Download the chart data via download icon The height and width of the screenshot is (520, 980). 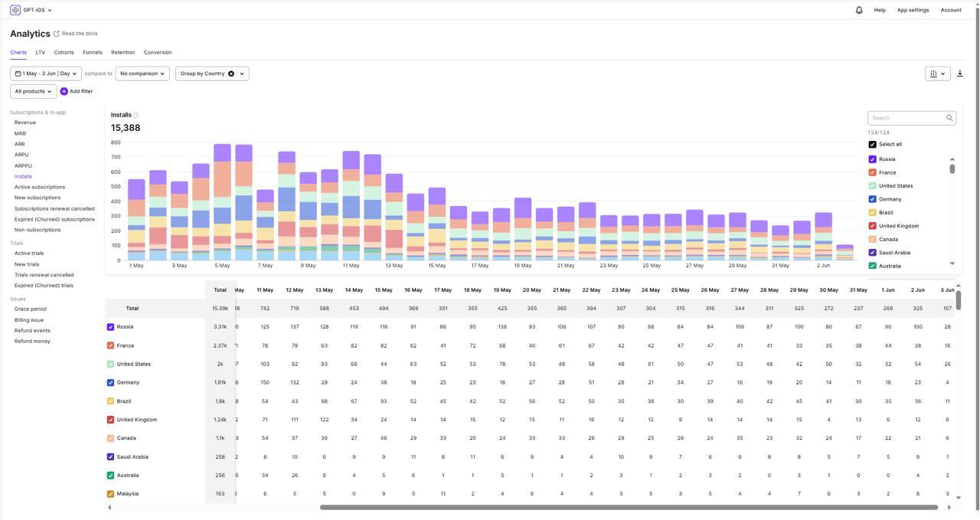point(959,74)
